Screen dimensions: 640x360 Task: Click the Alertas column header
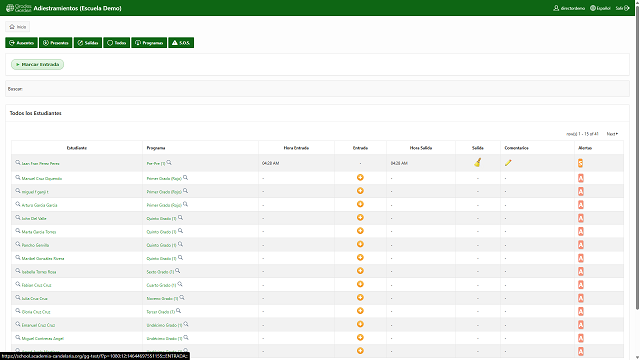[x=585, y=148]
